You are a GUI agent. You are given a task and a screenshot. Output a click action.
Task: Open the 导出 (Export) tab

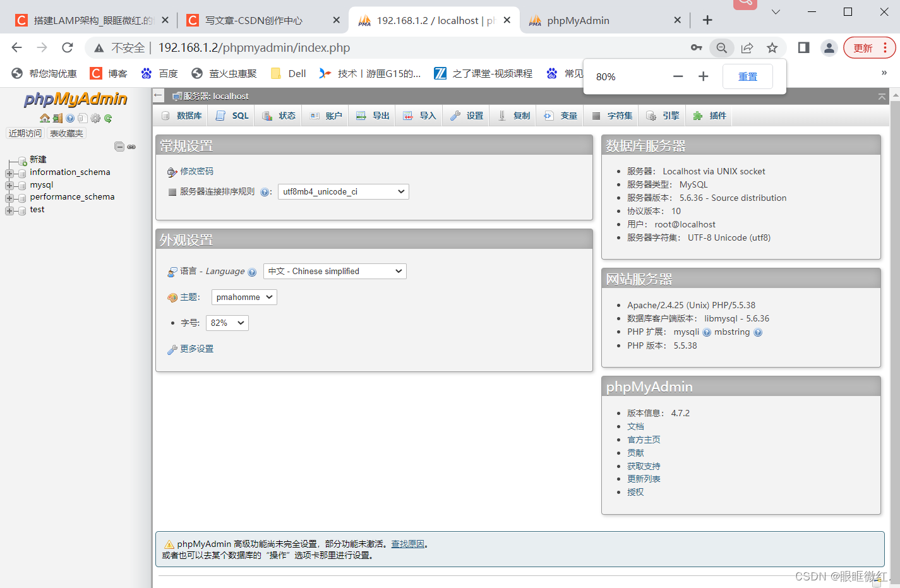pyautogui.click(x=372, y=116)
